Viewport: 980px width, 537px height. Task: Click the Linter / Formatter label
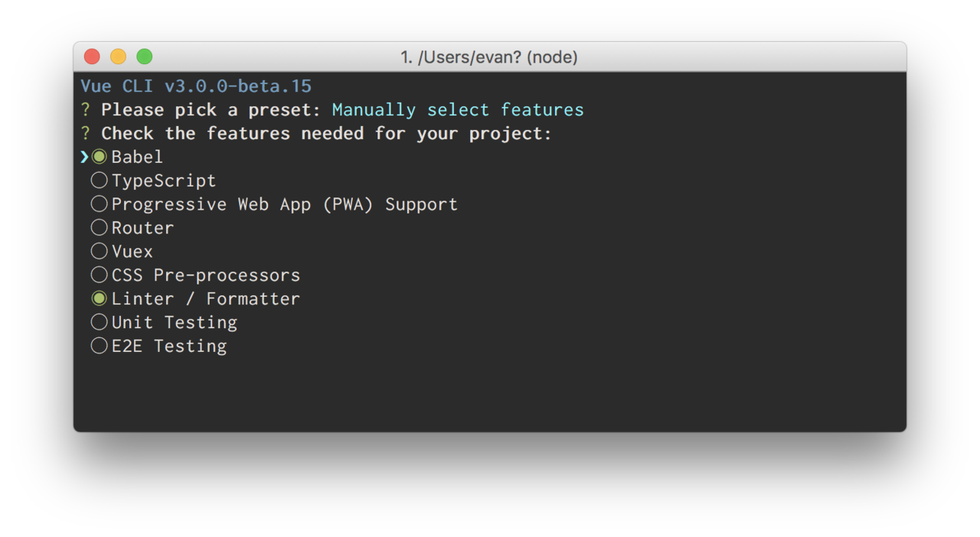coord(206,299)
